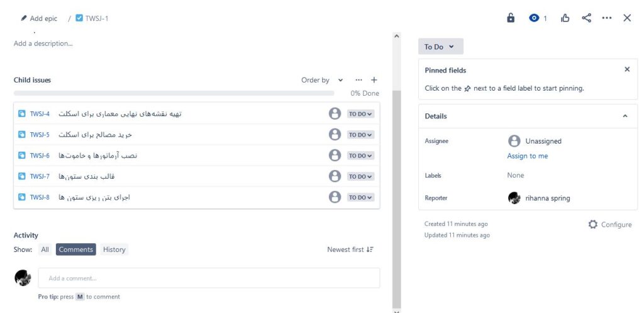Click the Configure gear icon
Screen dimensions: 644x313
[592, 224]
